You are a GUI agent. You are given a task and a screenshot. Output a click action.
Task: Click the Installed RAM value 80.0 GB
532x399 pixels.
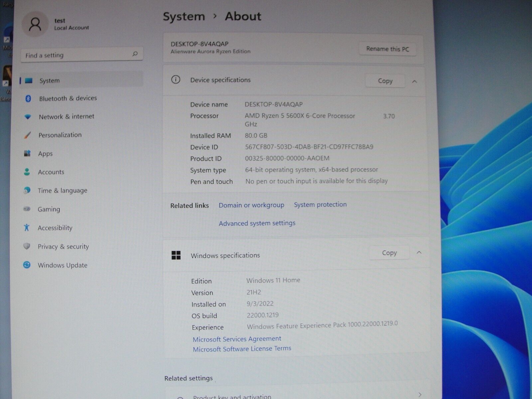click(x=256, y=135)
